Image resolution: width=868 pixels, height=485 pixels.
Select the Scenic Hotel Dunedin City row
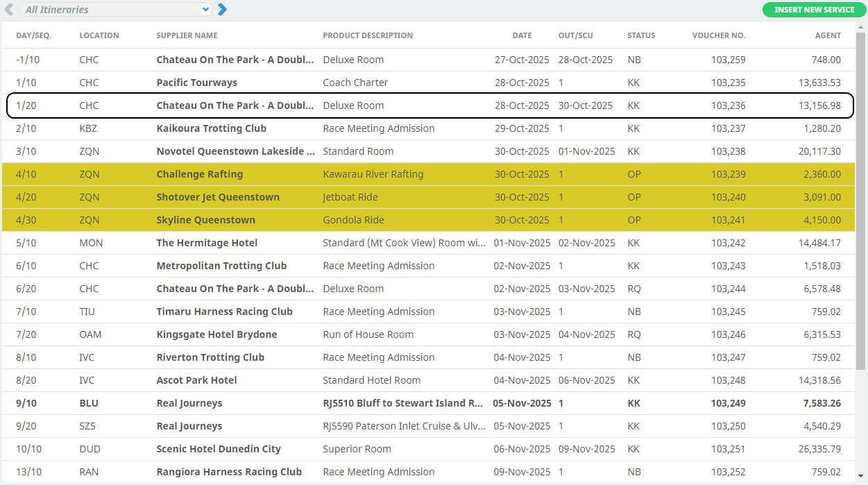(x=219, y=449)
